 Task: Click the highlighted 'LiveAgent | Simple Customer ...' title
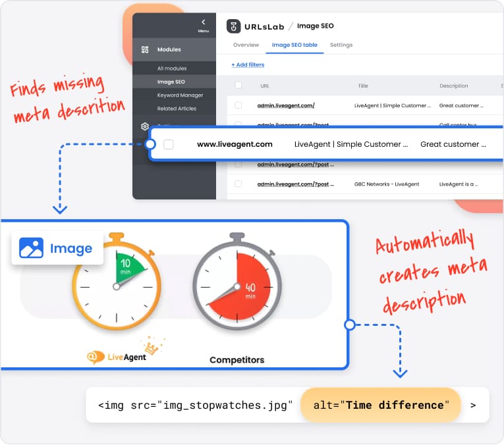coord(351,144)
